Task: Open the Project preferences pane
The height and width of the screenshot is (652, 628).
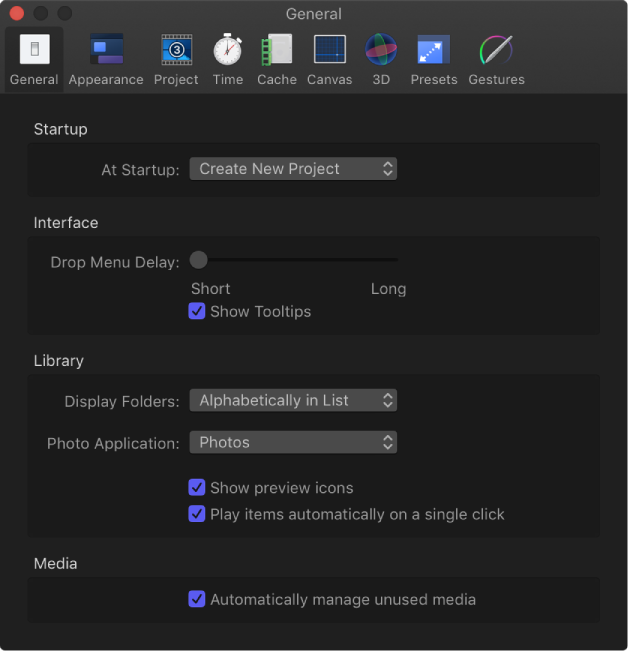Action: (176, 59)
